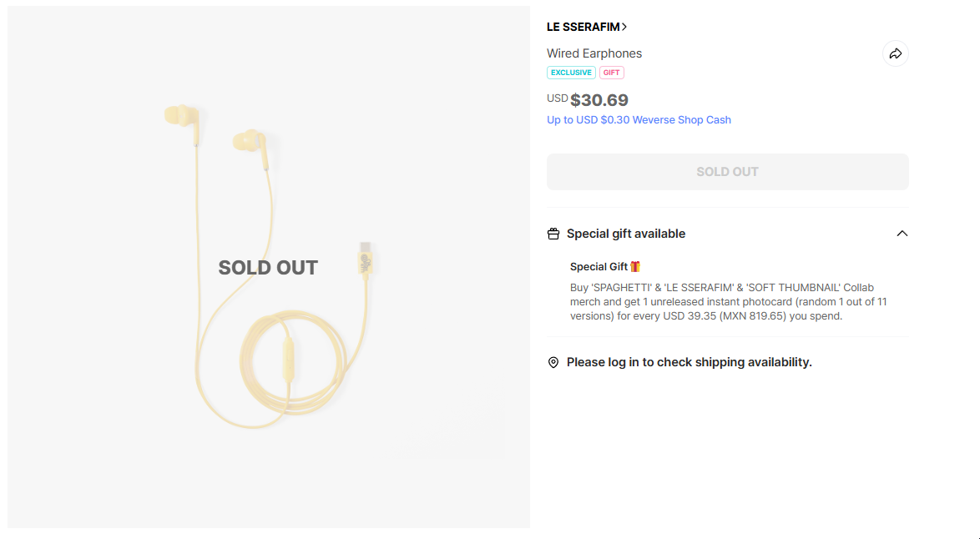
Task: Click the bold Special Gift subheading
Action: tap(599, 267)
